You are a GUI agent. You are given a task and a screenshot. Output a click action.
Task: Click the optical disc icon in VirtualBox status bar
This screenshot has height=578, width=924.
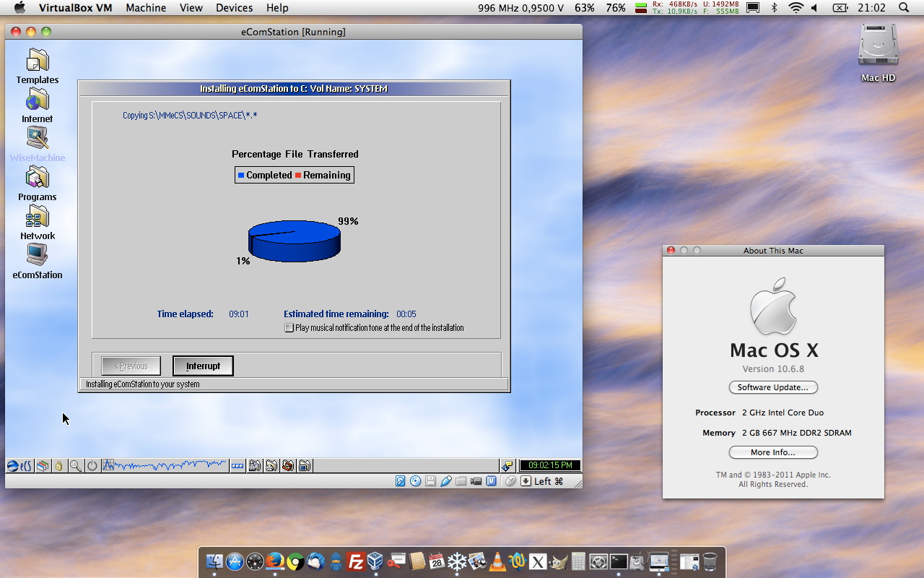pyautogui.click(x=415, y=481)
